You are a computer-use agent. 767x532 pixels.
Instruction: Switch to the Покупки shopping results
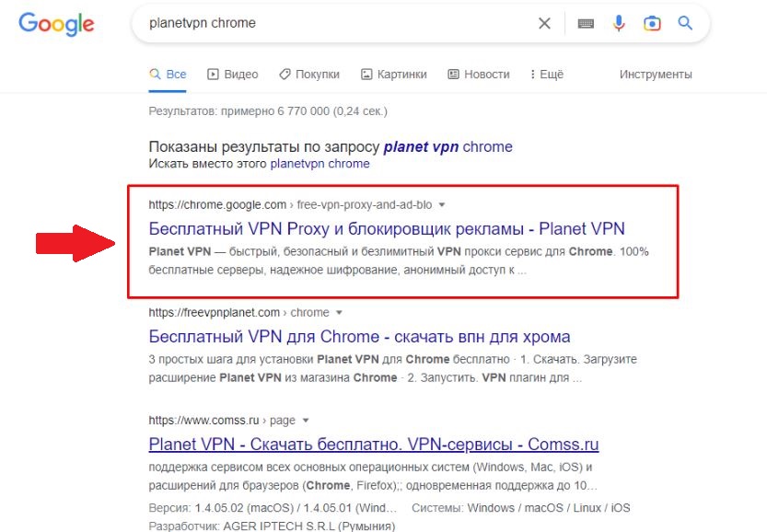[x=309, y=74]
